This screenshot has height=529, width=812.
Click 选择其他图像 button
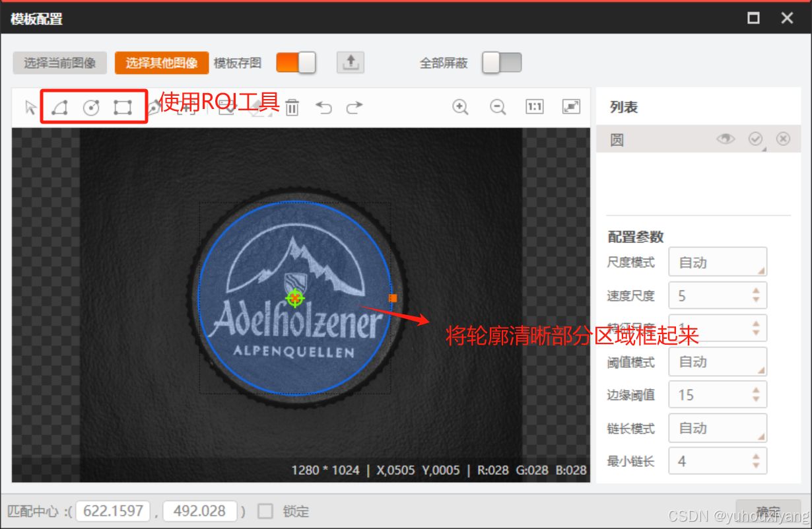click(162, 63)
